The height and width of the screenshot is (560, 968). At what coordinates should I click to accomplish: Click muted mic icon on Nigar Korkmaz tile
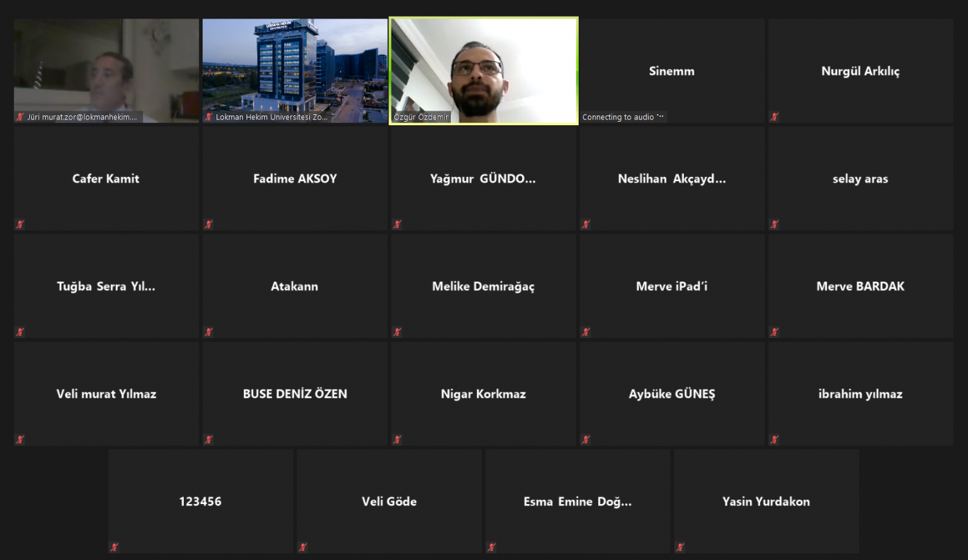click(398, 440)
